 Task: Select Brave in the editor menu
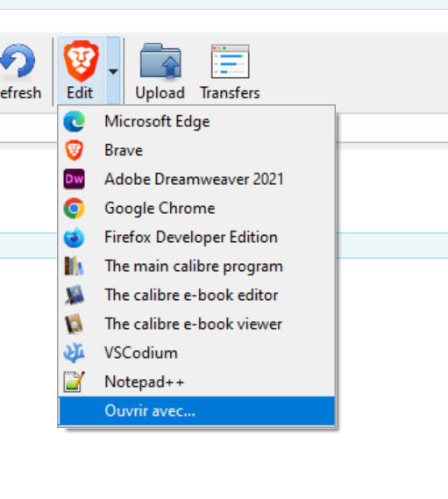pos(196,151)
